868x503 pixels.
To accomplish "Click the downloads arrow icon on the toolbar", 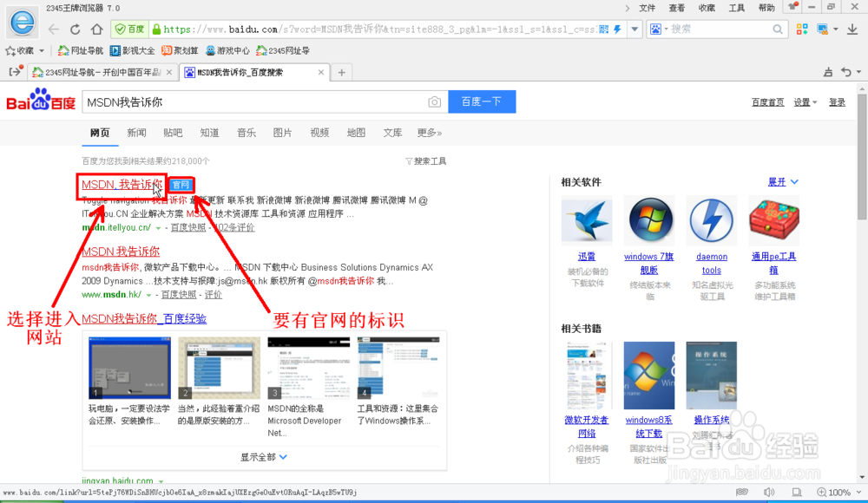I will pyautogui.click(x=852, y=28).
